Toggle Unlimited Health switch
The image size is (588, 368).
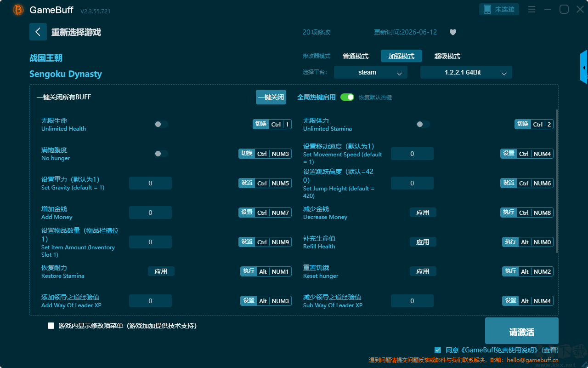pyautogui.click(x=161, y=124)
